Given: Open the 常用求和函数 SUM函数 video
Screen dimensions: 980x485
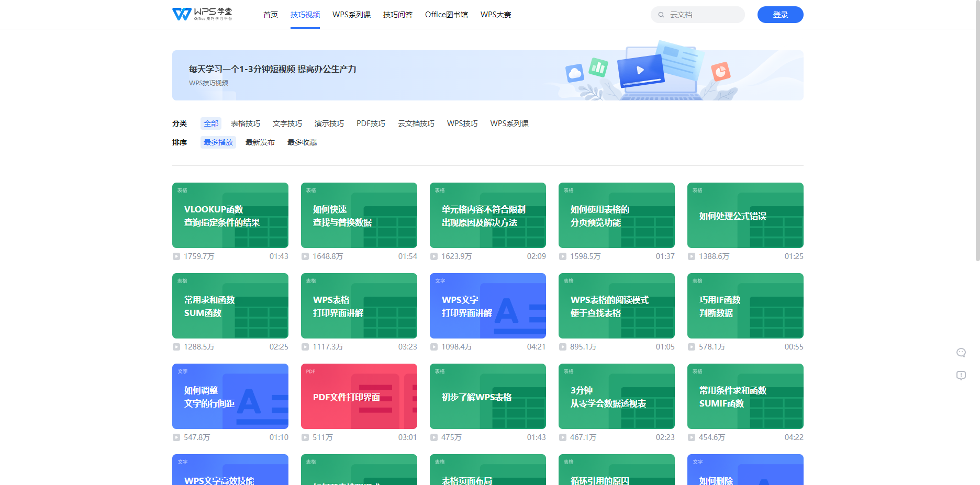Looking at the screenshot, I should point(230,306).
